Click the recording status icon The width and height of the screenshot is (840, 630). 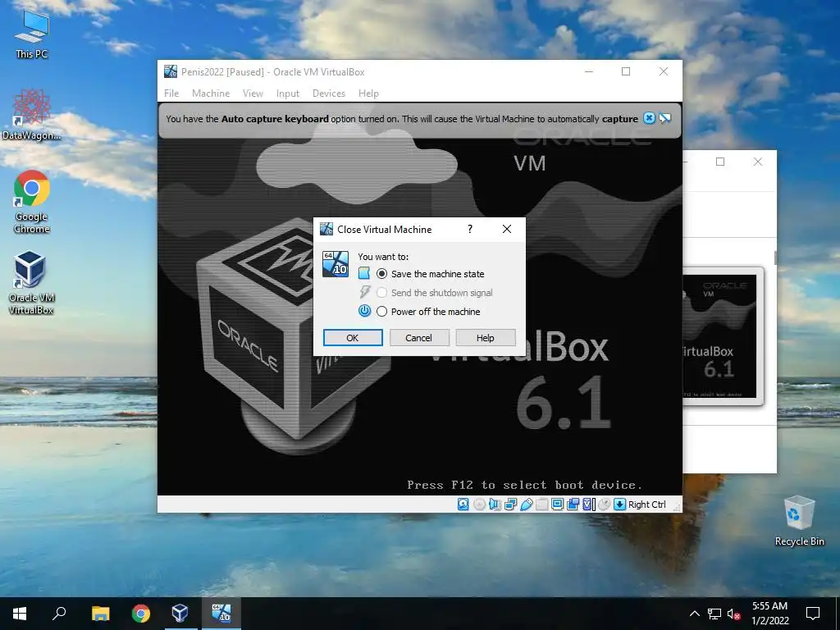tap(573, 504)
